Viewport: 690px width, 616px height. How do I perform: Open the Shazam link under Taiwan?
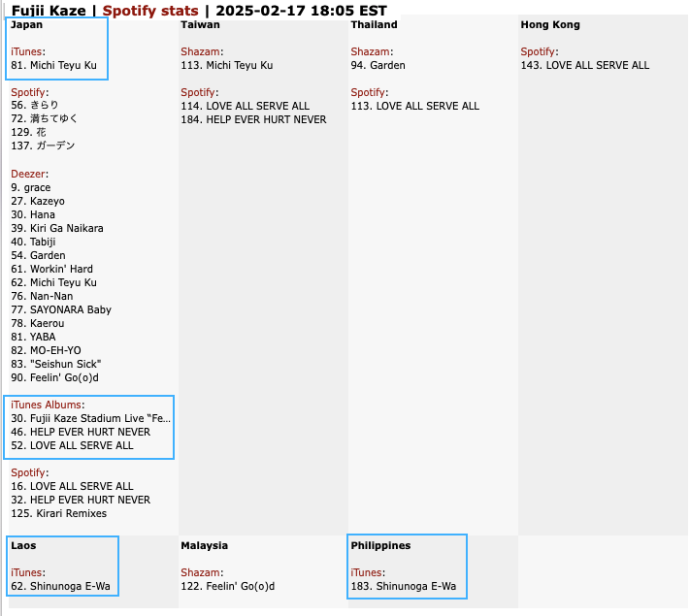200,51
